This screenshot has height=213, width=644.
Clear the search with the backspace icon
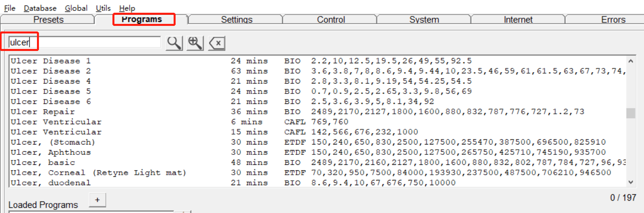tap(217, 43)
